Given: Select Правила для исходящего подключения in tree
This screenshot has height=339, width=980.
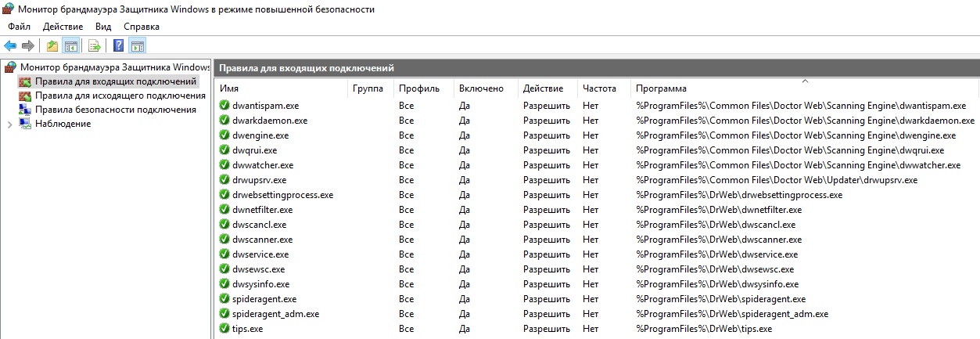Looking at the screenshot, I should (x=120, y=96).
